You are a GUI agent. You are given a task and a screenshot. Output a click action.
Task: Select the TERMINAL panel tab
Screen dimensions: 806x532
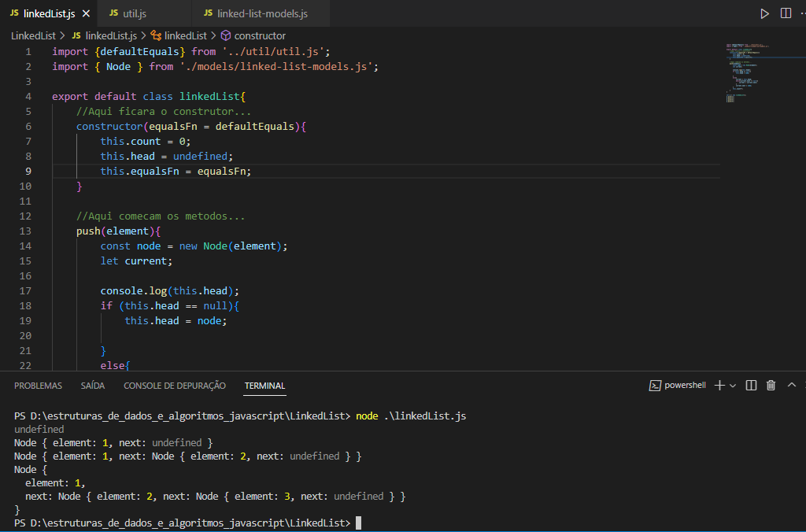pyautogui.click(x=264, y=386)
